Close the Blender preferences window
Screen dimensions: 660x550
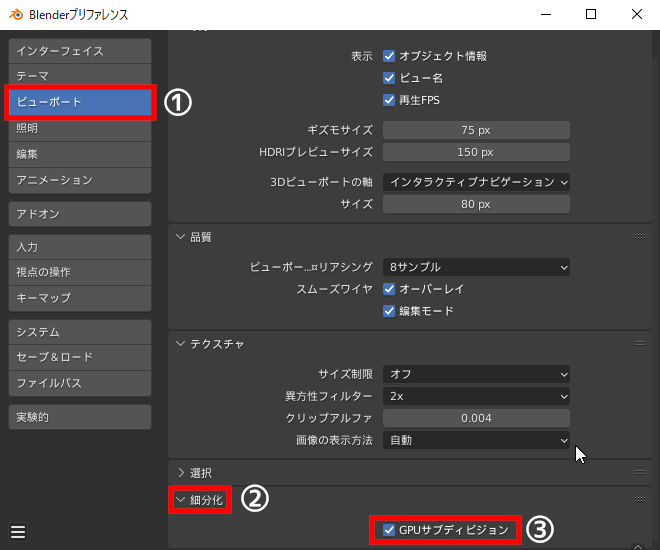[x=637, y=14]
